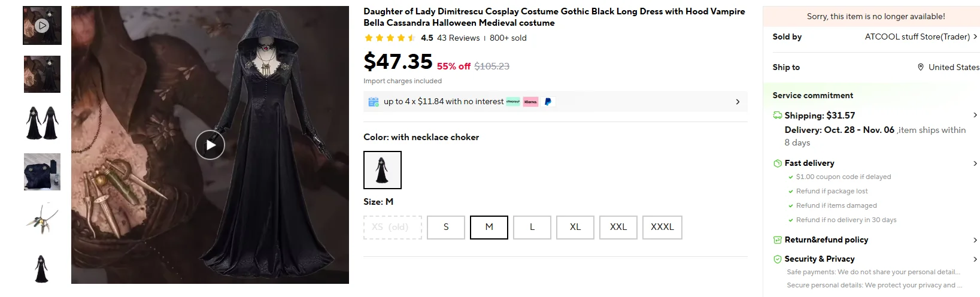Click the location pin icon by United States
The image size is (980, 297).
921,67
